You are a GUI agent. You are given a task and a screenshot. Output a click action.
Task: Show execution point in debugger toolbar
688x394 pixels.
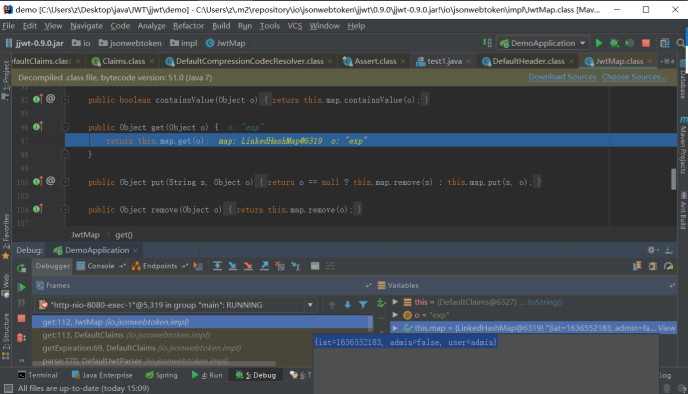(x=198, y=266)
